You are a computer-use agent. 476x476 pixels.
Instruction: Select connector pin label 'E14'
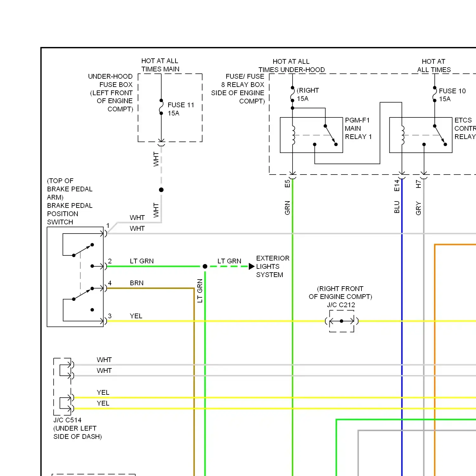click(x=397, y=186)
